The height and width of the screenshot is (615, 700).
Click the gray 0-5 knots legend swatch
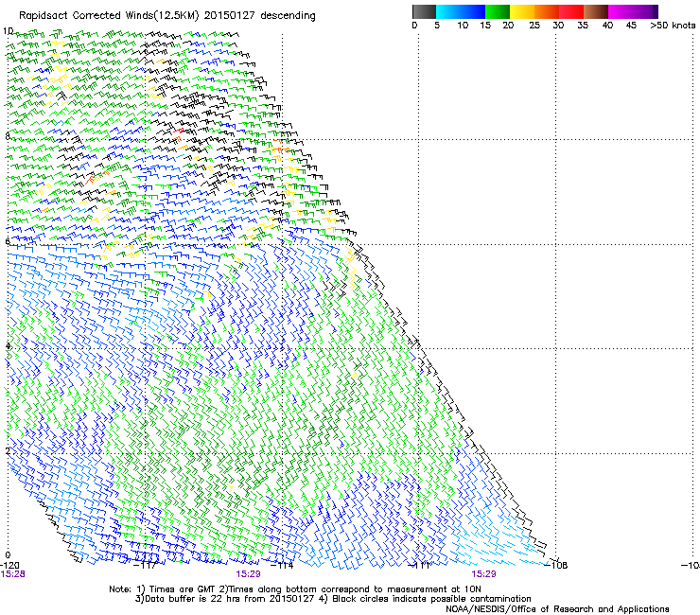[424, 11]
